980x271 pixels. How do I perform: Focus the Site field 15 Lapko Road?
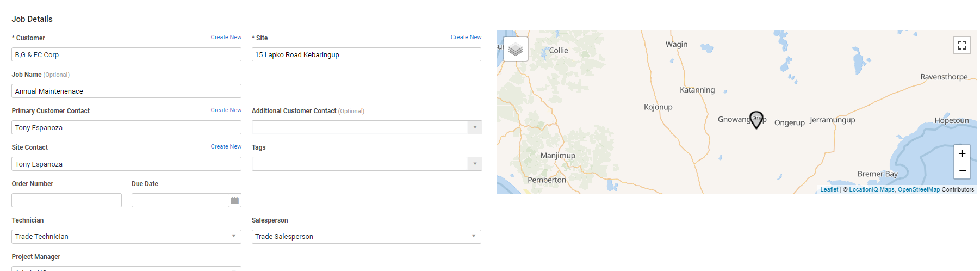[366, 54]
